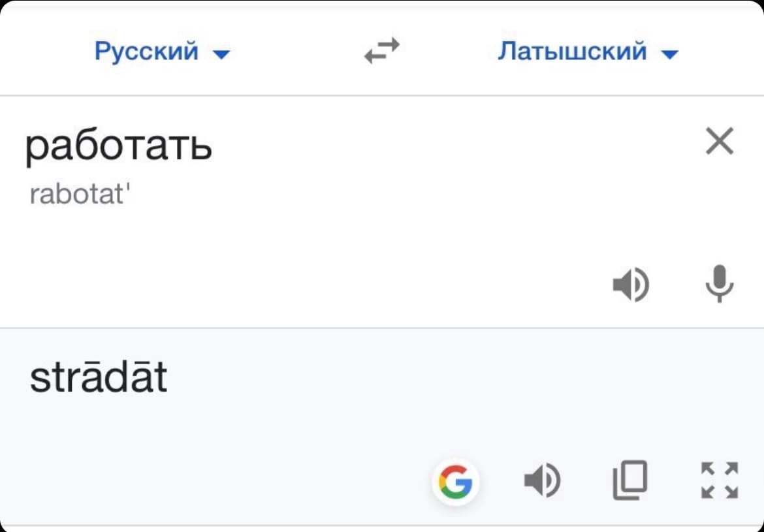Open the Русский source language selector
The height and width of the screenshot is (532, 764).
(x=146, y=51)
